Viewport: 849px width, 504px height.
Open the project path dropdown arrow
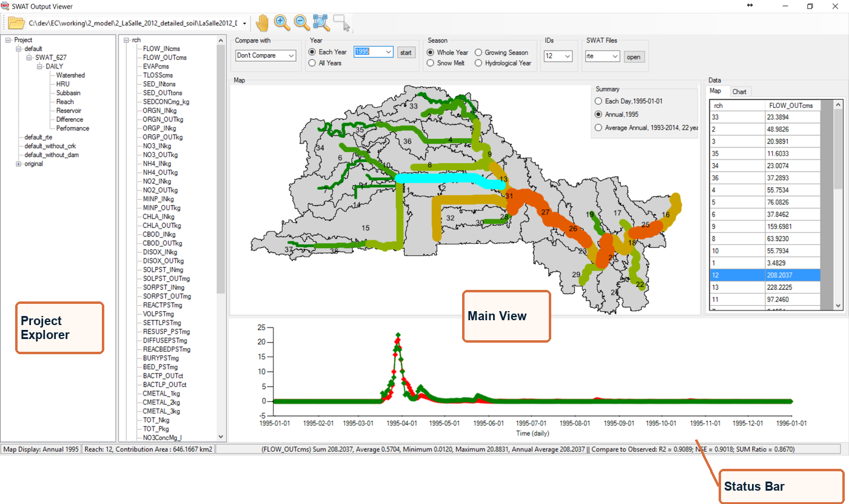(x=244, y=23)
